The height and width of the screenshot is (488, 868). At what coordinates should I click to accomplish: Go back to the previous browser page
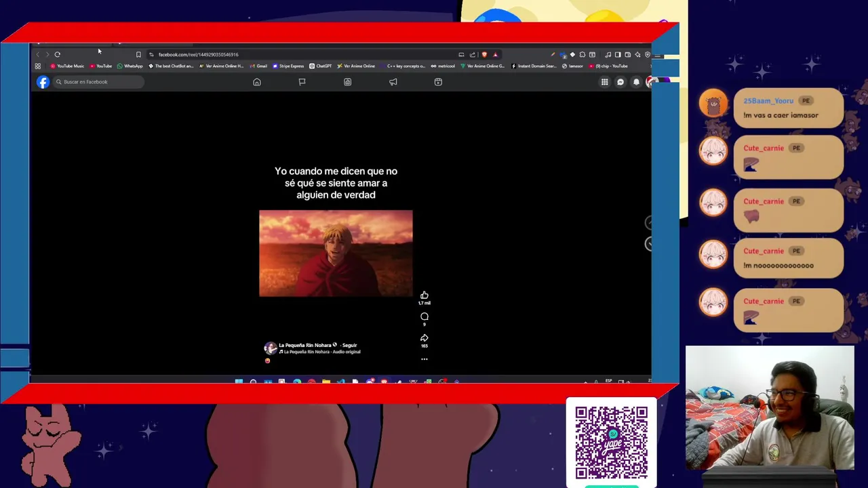click(38, 54)
